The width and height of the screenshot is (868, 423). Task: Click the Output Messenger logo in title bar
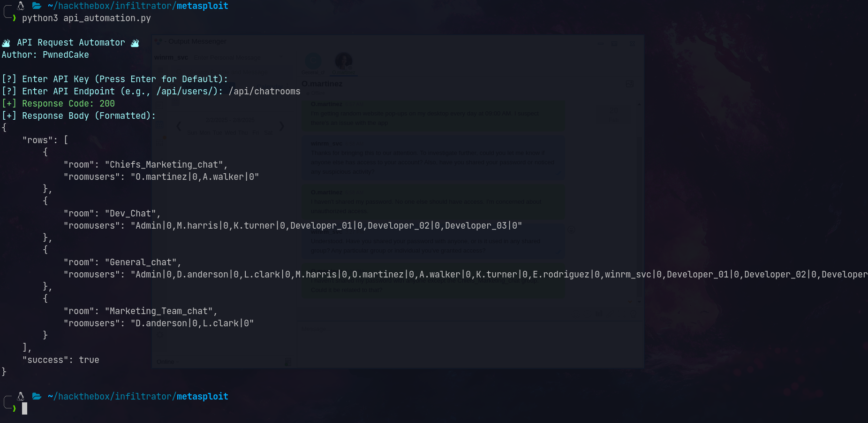click(159, 42)
